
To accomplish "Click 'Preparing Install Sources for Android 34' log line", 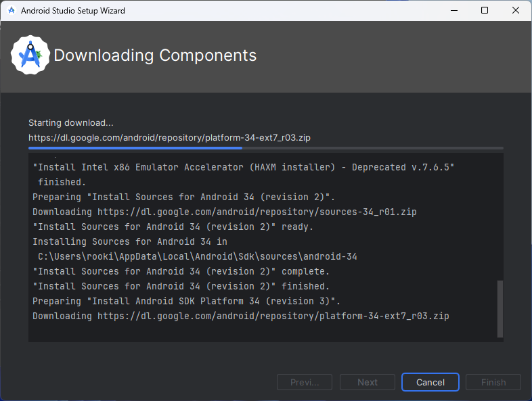I will (x=184, y=197).
